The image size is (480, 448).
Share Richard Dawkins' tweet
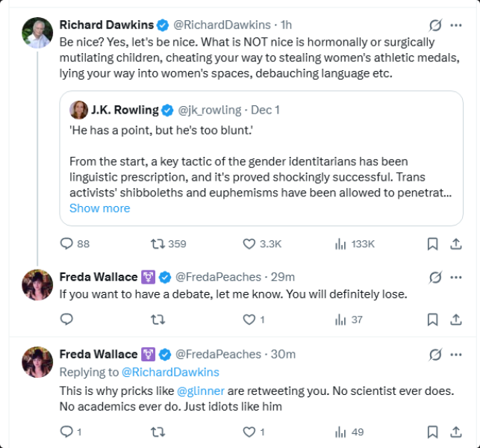[455, 243]
